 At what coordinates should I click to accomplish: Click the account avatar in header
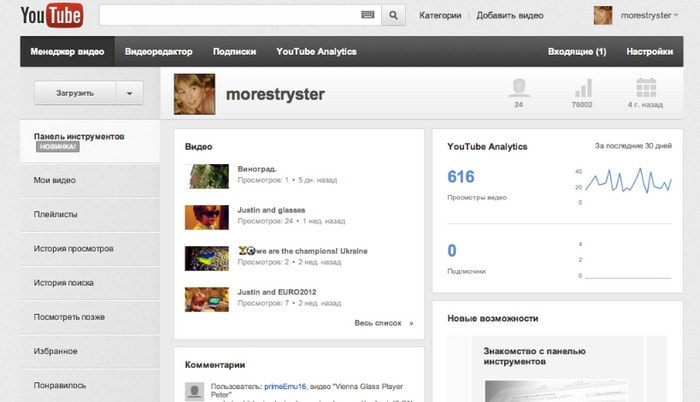click(x=603, y=15)
